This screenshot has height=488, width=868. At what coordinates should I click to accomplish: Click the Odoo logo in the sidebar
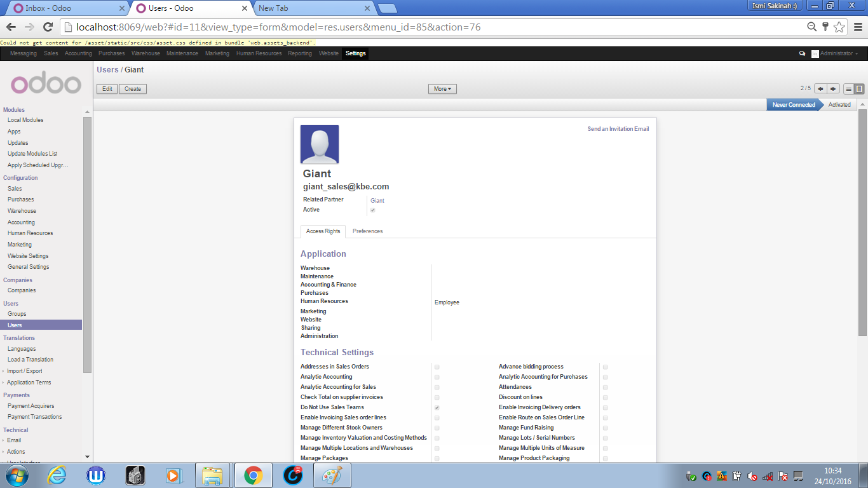pyautogui.click(x=46, y=85)
